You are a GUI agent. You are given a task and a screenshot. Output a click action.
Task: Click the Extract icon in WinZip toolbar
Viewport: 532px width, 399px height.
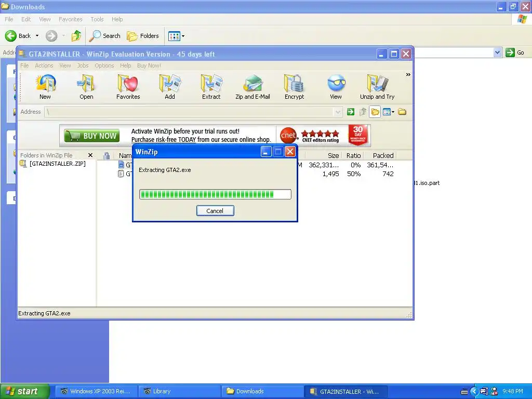211,87
